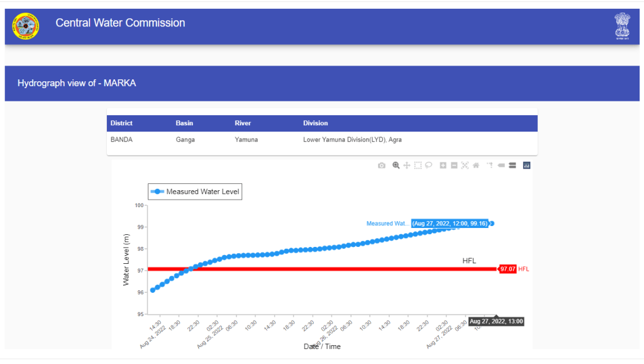Pick the Lasso Select tool
Viewport: 644px width, 364px height.
click(x=428, y=166)
